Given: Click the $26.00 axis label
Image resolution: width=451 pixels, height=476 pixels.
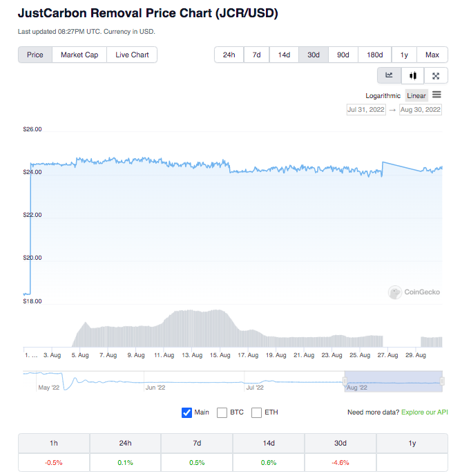Looking at the screenshot, I should point(32,129).
